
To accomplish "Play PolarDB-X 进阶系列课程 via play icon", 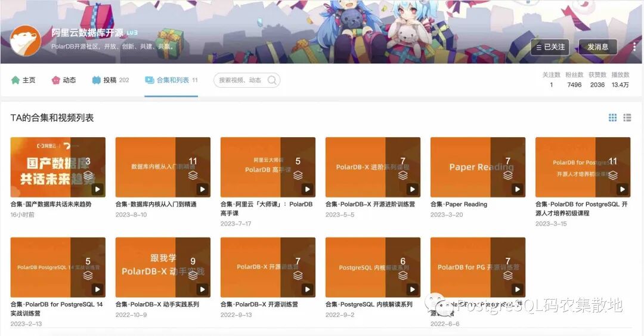I will 413,189.
